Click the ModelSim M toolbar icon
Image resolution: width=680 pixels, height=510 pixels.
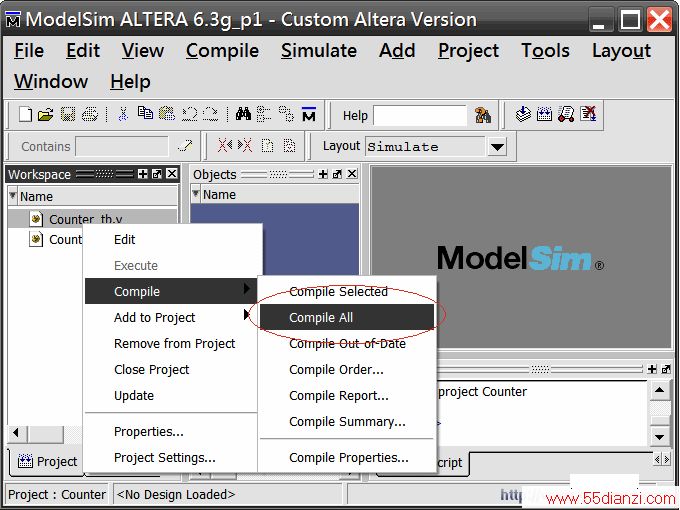tap(309, 114)
